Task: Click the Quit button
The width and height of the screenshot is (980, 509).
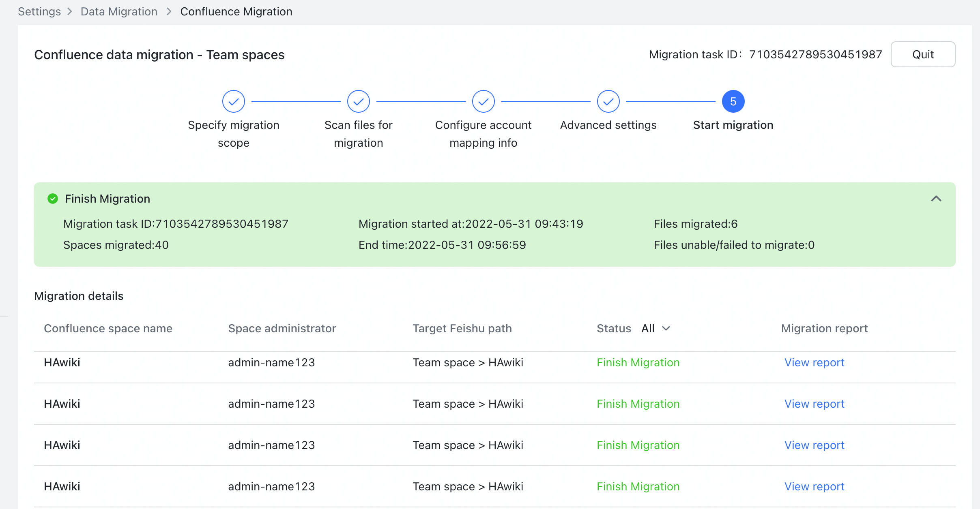Action: pyautogui.click(x=922, y=54)
